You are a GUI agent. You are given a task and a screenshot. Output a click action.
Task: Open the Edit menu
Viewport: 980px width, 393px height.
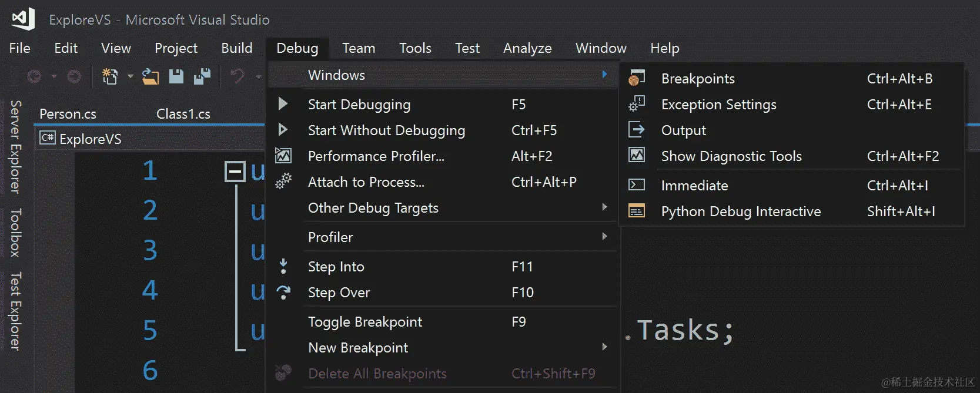[66, 48]
